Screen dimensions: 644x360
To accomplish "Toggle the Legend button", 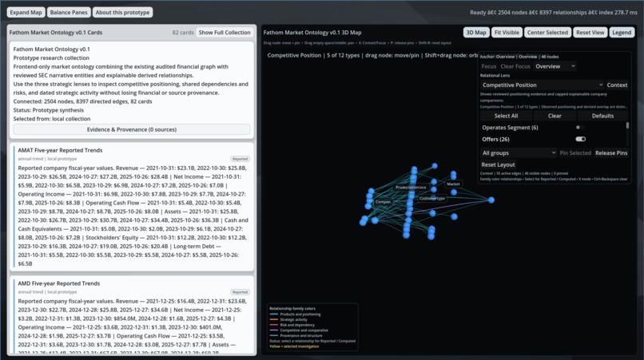I will pos(622,33).
